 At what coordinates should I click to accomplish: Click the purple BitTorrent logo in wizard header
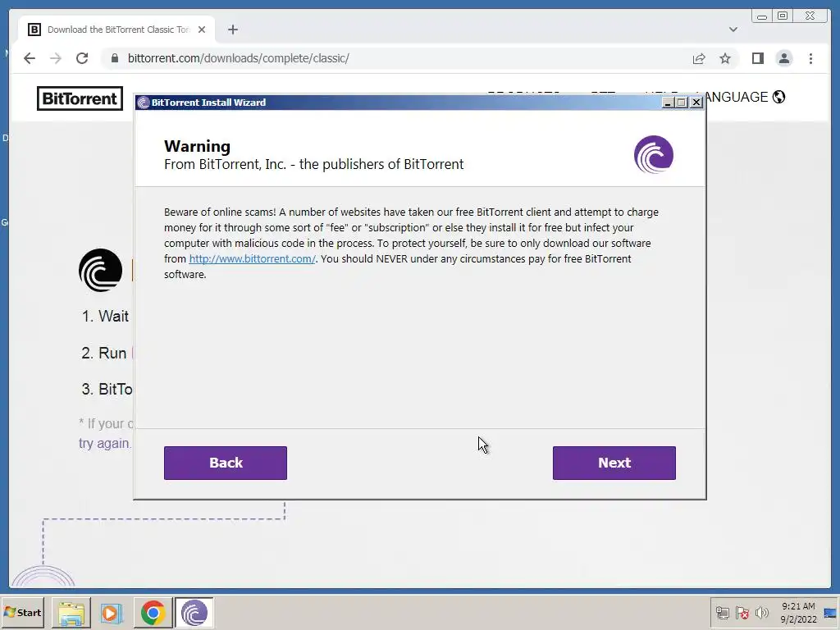pos(654,154)
